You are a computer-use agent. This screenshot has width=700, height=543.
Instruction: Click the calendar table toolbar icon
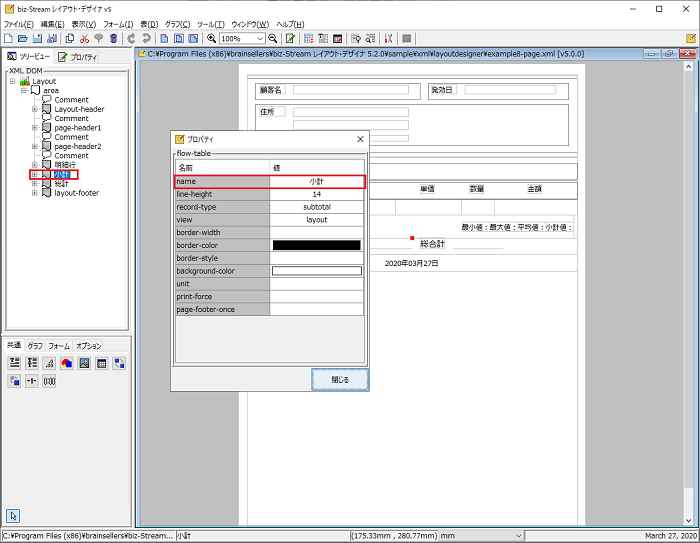point(338,38)
